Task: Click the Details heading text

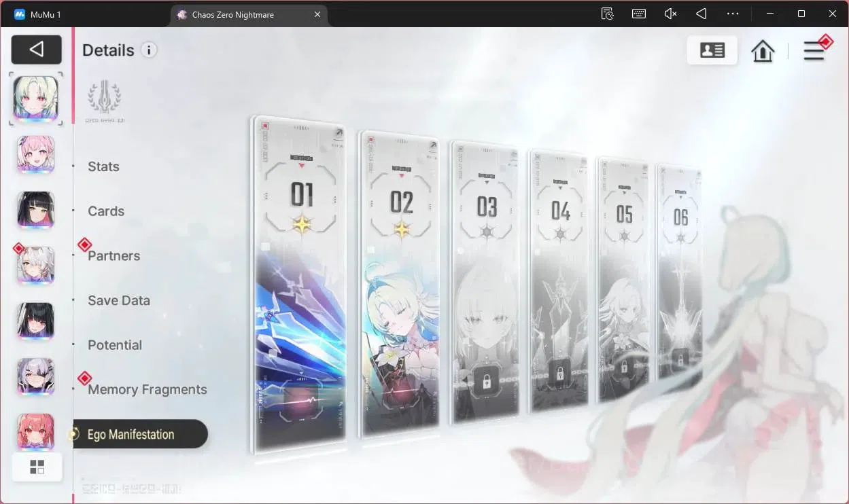Action: tap(108, 50)
